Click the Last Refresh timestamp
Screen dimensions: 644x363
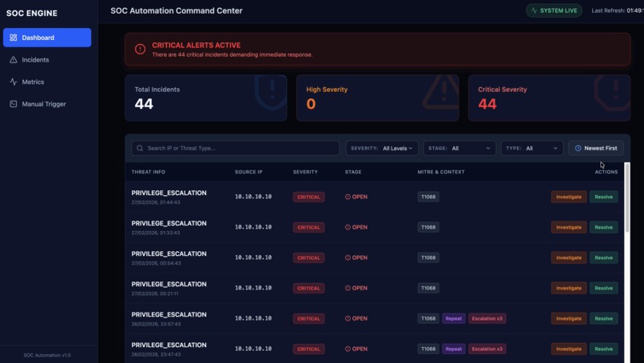[x=618, y=10]
